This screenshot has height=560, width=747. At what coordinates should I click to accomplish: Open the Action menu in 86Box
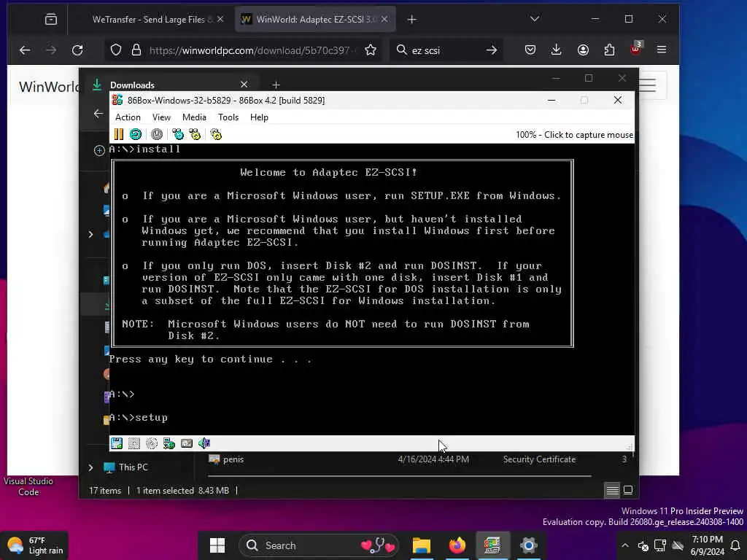[x=128, y=117]
